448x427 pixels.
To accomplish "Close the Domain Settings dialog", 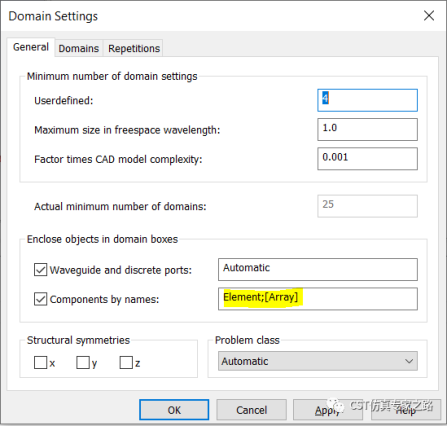I will coord(429,16).
